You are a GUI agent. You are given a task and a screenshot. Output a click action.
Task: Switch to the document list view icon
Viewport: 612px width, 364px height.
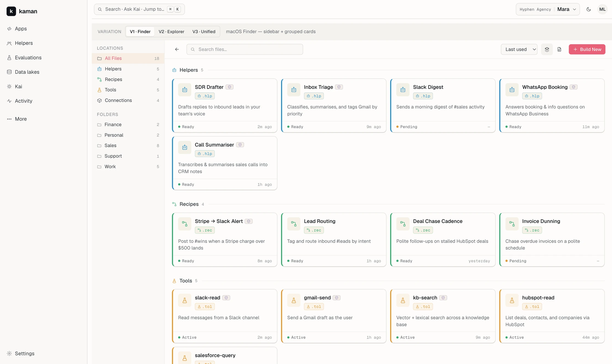(559, 49)
